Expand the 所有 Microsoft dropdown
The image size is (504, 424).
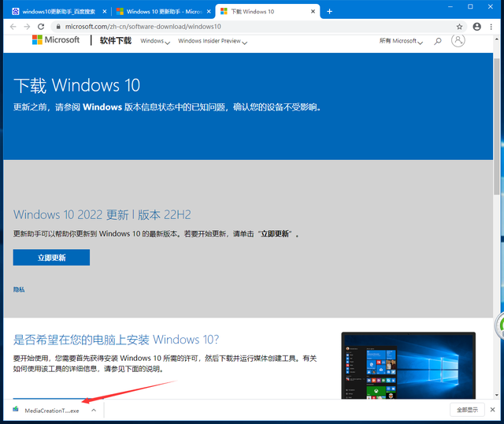pyautogui.click(x=401, y=41)
